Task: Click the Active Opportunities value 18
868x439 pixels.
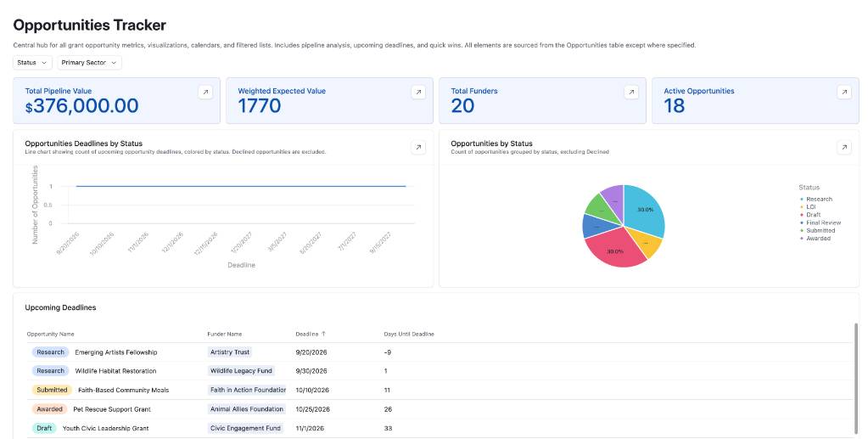Action: point(675,106)
